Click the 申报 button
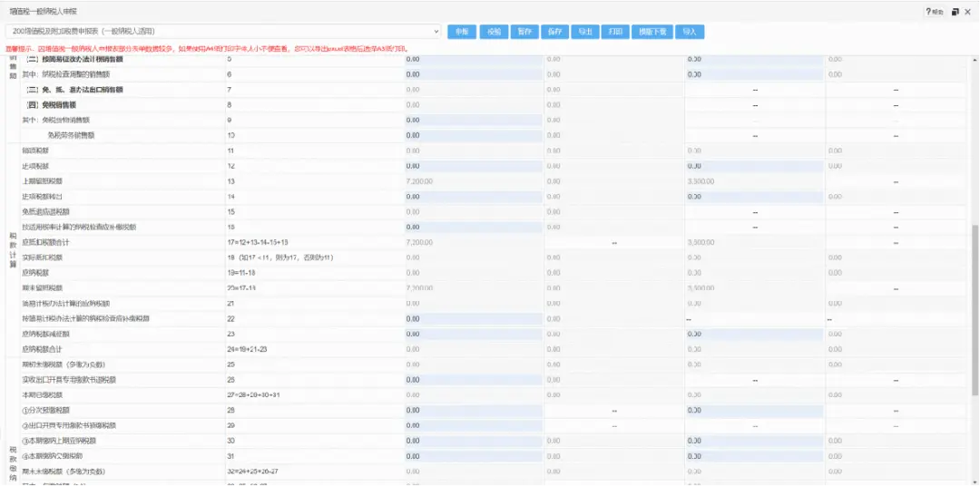980x486 pixels. (x=462, y=32)
